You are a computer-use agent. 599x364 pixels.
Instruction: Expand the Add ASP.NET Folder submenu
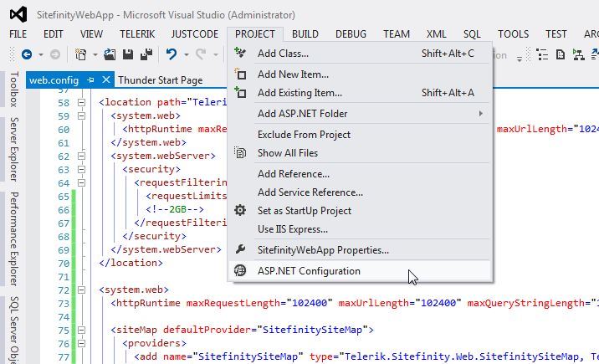[x=480, y=114]
